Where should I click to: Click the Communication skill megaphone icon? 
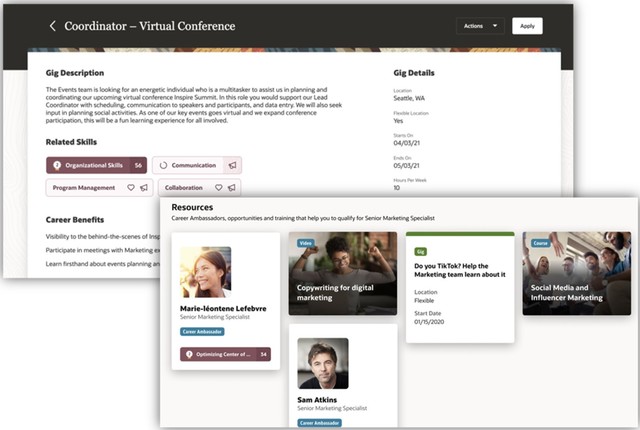(x=232, y=165)
